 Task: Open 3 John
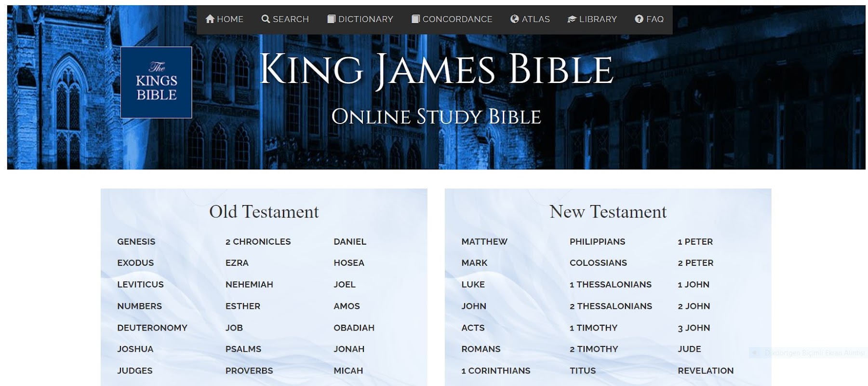point(694,328)
